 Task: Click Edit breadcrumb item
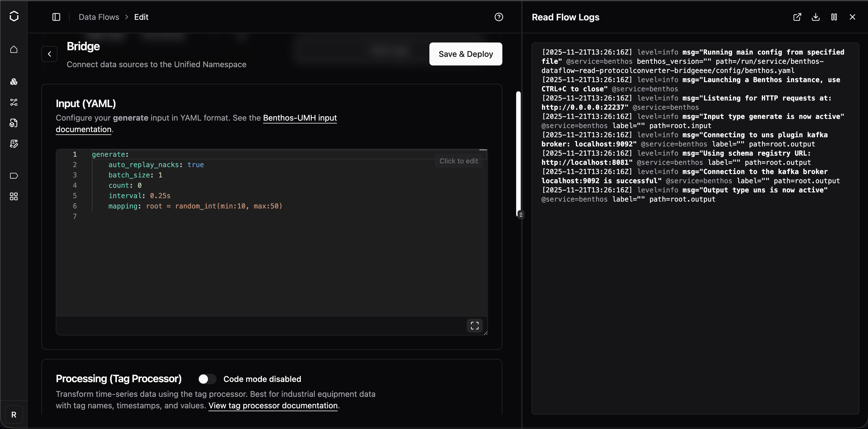click(x=141, y=17)
